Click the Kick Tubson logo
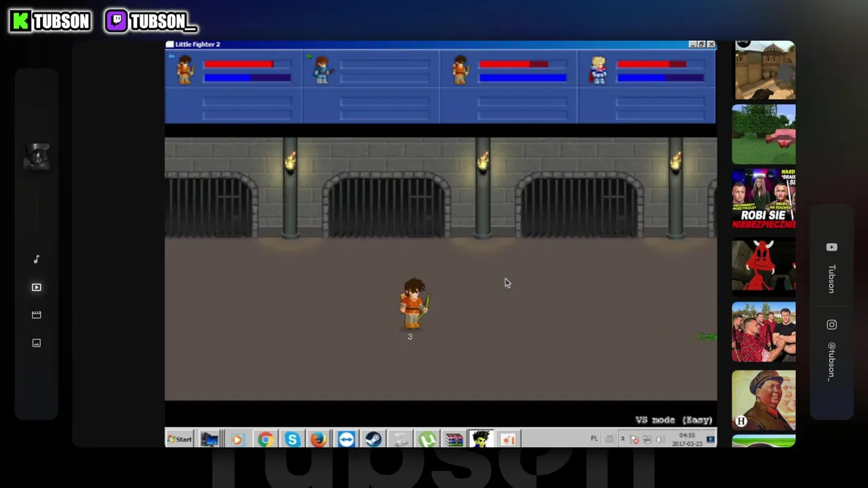This screenshot has height=488, width=868. pos(50,22)
